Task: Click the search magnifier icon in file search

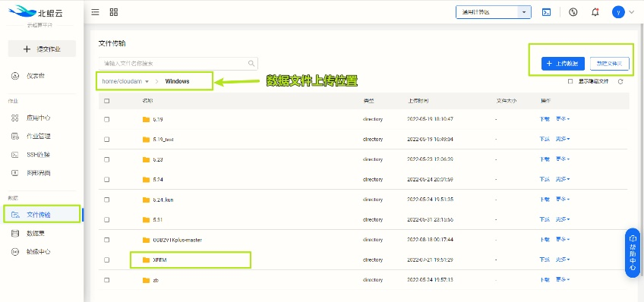Action: pos(251,64)
